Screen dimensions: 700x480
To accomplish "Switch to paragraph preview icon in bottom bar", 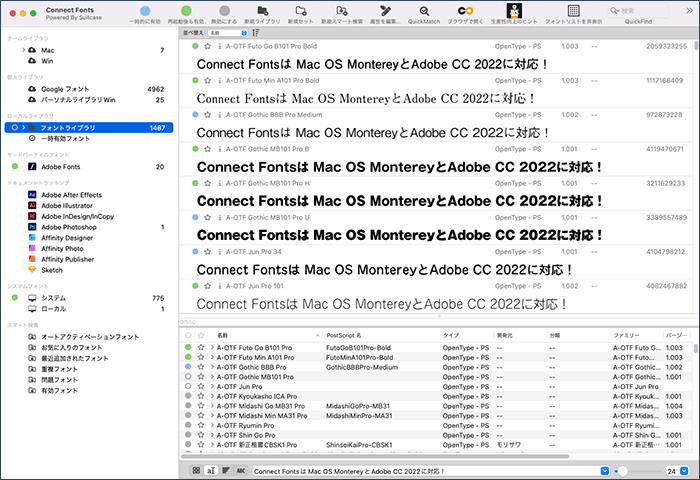I will 226,470.
